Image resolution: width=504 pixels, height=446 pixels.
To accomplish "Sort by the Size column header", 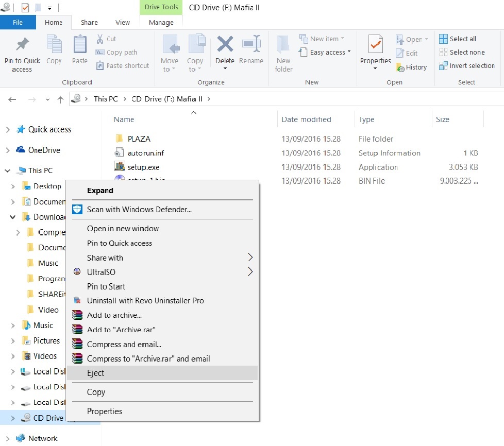I will click(x=443, y=119).
